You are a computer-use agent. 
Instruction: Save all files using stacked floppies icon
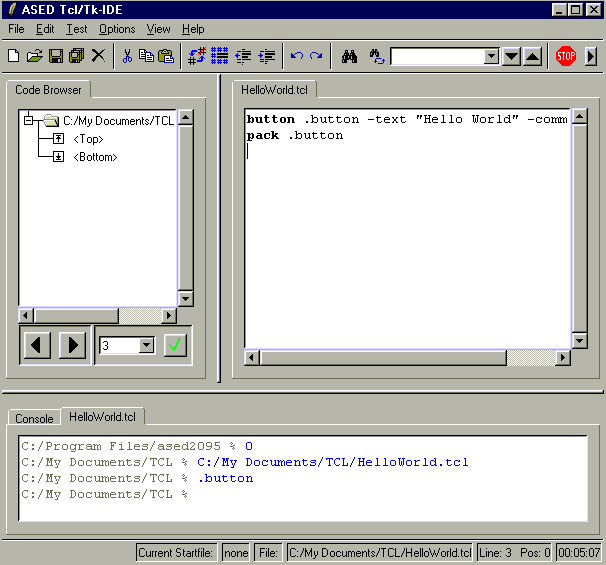pos(77,56)
